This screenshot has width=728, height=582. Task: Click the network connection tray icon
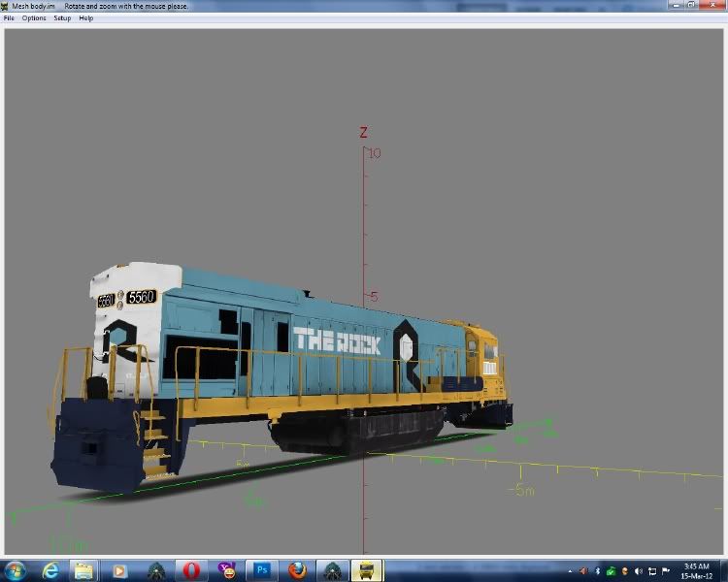click(652, 571)
